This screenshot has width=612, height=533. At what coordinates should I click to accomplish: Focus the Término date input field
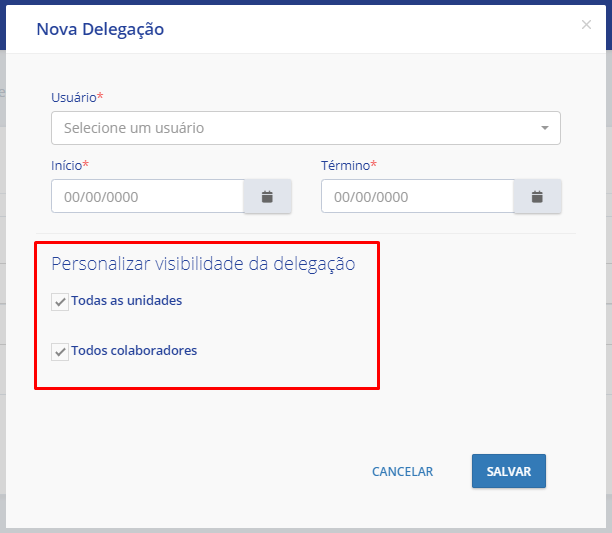point(417,197)
